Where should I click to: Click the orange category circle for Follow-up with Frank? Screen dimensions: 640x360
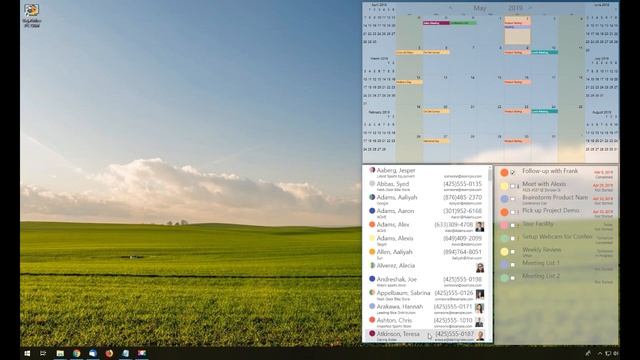(x=504, y=173)
